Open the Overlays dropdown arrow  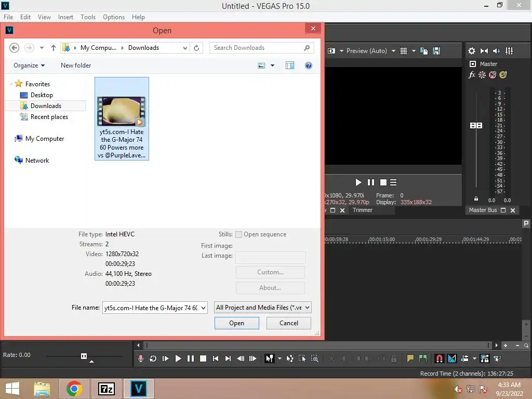pos(414,51)
